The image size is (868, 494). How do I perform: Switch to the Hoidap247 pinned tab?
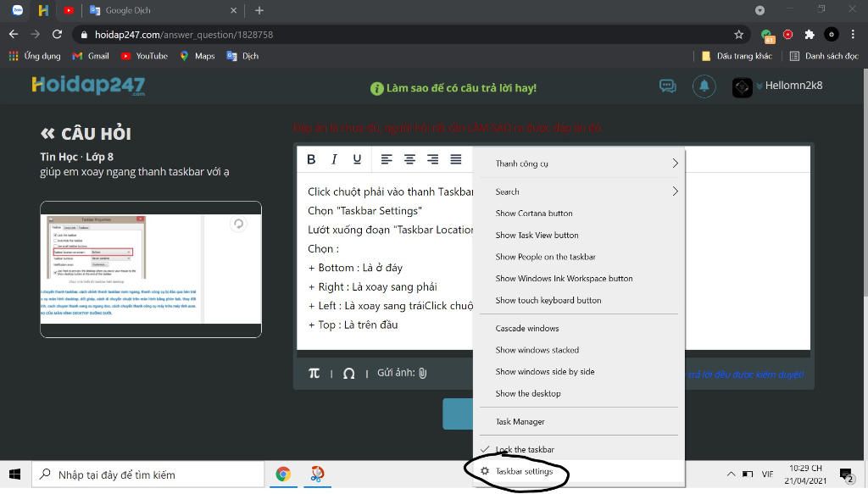(x=43, y=10)
